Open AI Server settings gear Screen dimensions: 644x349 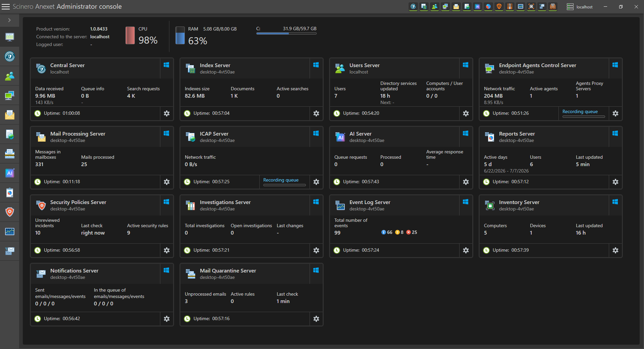[466, 182]
